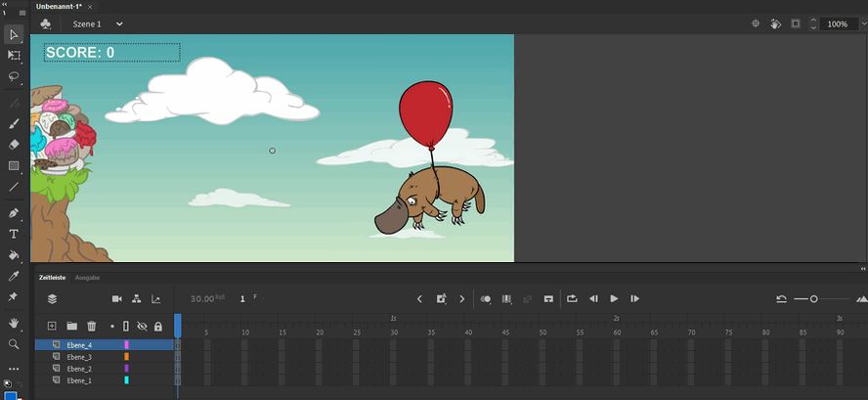The image size is (868, 400).
Task: Switch to the Ausgabe tab
Action: [87, 278]
